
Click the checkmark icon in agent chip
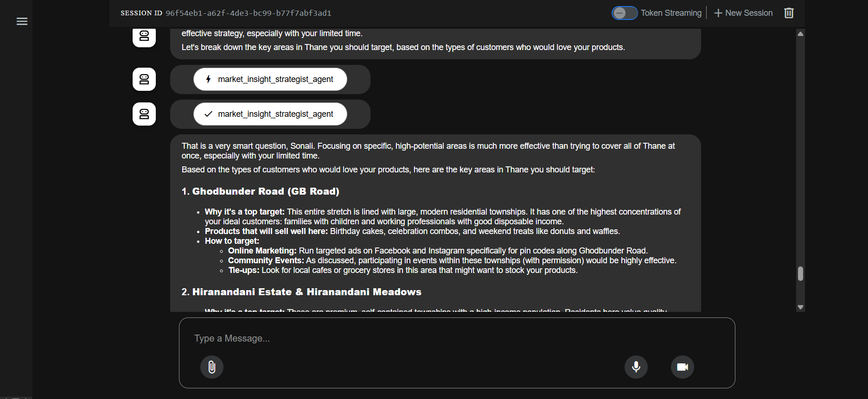[209, 114]
